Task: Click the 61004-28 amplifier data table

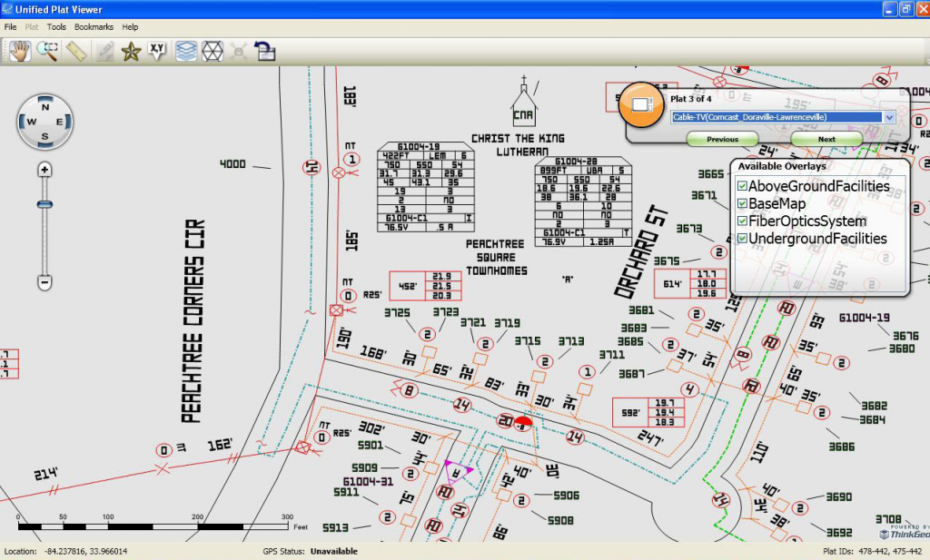Action: (x=583, y=201)
